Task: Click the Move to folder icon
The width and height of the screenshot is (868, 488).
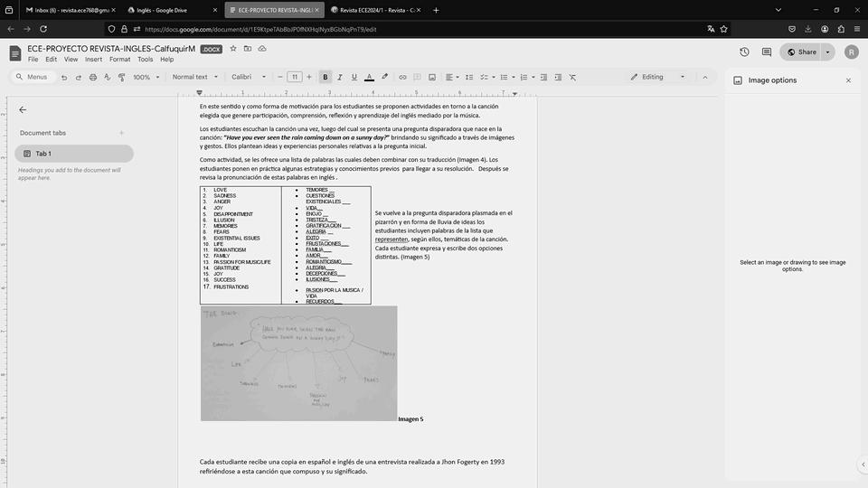Action: pyautogui.click(x=248, y=49)
